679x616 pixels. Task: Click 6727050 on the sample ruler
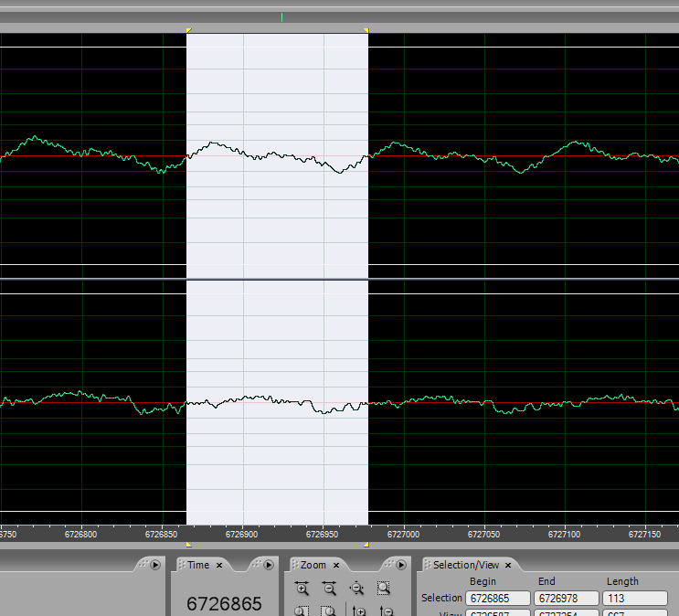coord(484,533)
